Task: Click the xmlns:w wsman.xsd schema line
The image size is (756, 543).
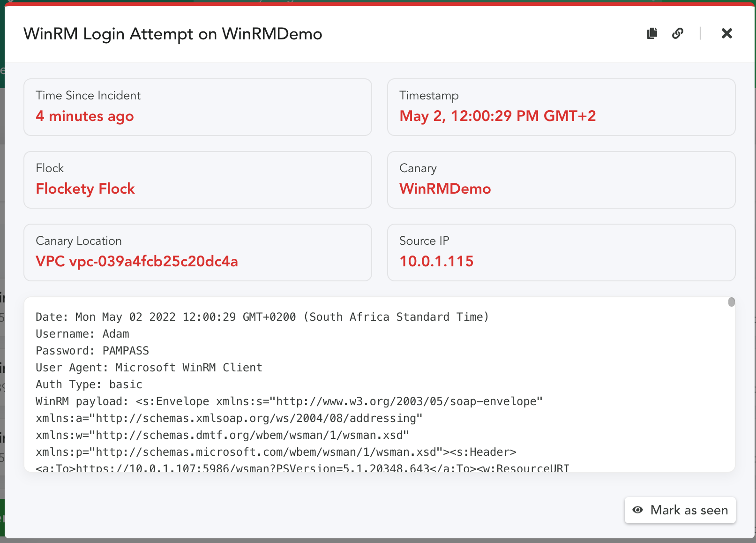Action: click(223, 435)
